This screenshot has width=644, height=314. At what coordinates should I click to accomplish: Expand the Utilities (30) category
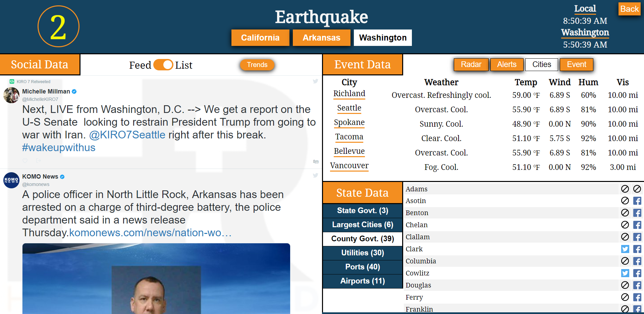click(362, 253)
